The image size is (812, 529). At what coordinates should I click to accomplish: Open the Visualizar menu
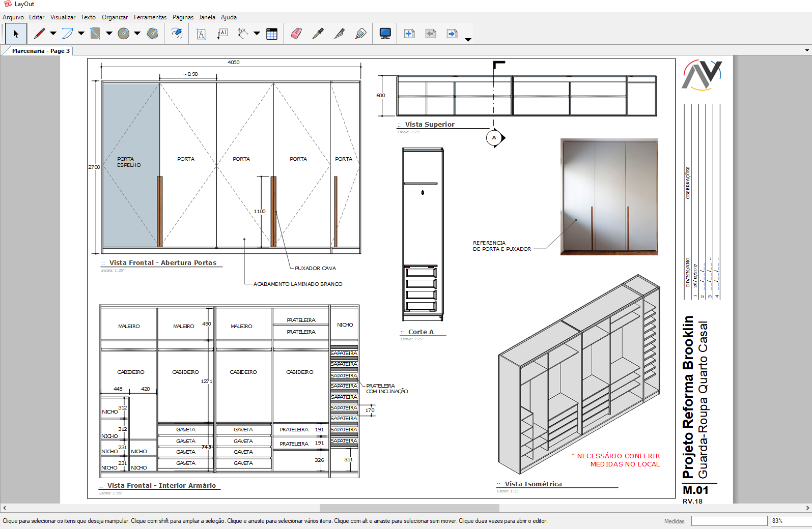[x=63, y=17]
